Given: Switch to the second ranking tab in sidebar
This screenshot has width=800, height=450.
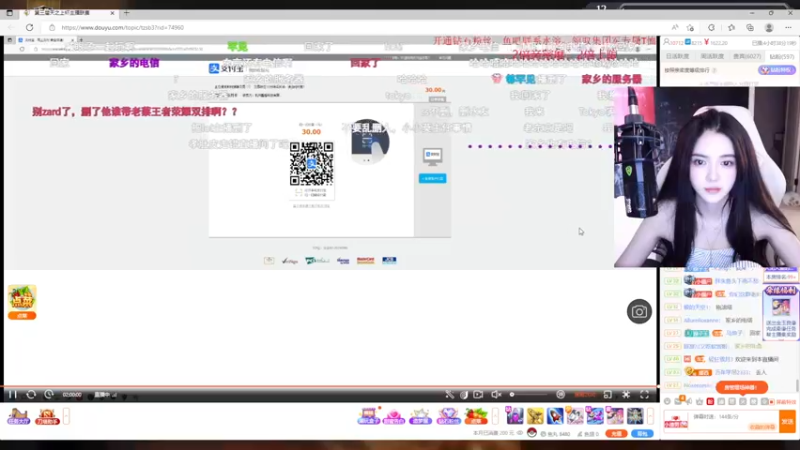Looking at the screenshot, I should pos(712,56).
